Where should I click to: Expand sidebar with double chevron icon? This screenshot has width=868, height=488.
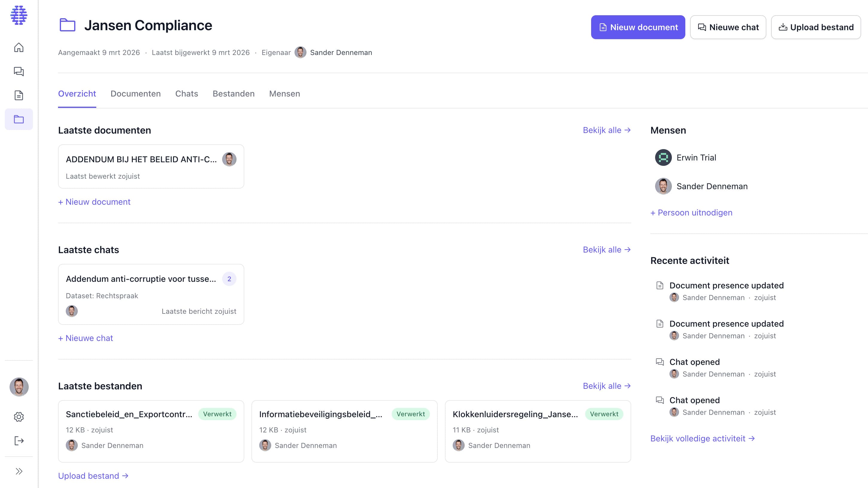pyautogui.click(x=19, y=471)
